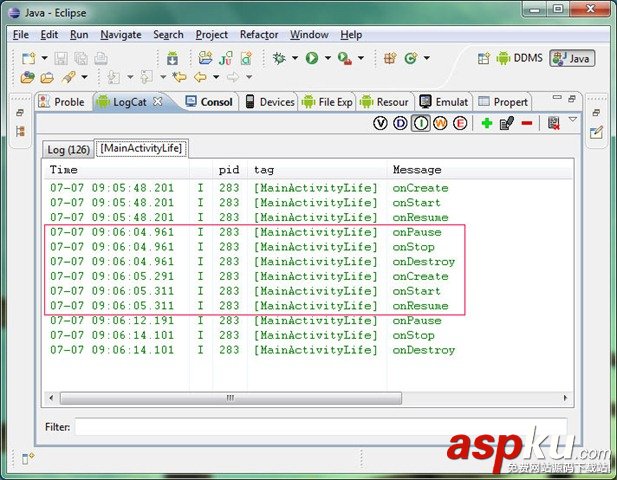Open the Android SDK and AVD Manager icon

(x=172, y=59)
